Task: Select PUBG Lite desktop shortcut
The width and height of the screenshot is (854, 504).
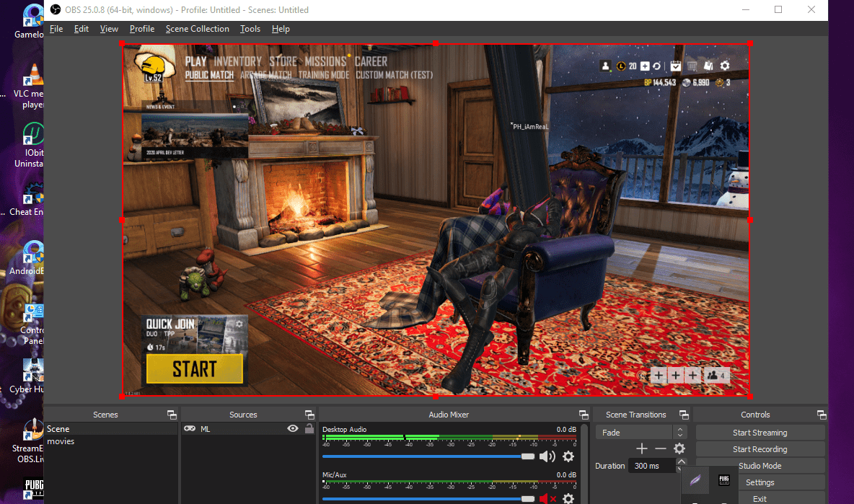Action: (x=33, y=490)
